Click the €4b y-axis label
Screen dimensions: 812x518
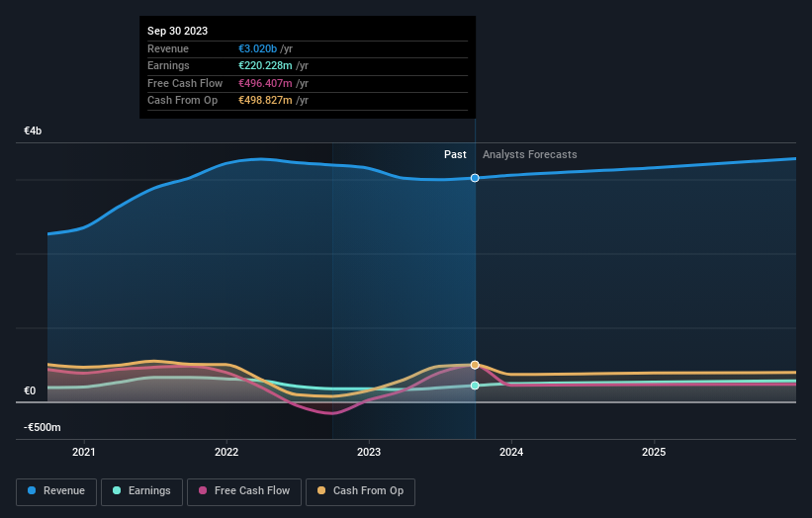click(33, 130)
